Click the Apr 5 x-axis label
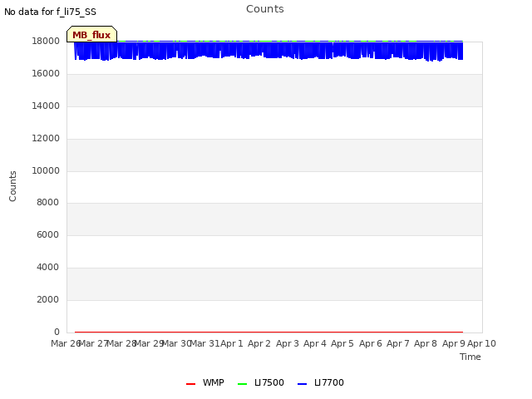The height and width of the screenshot is (399, 532). pyautogui.click(x=342, y=343)
